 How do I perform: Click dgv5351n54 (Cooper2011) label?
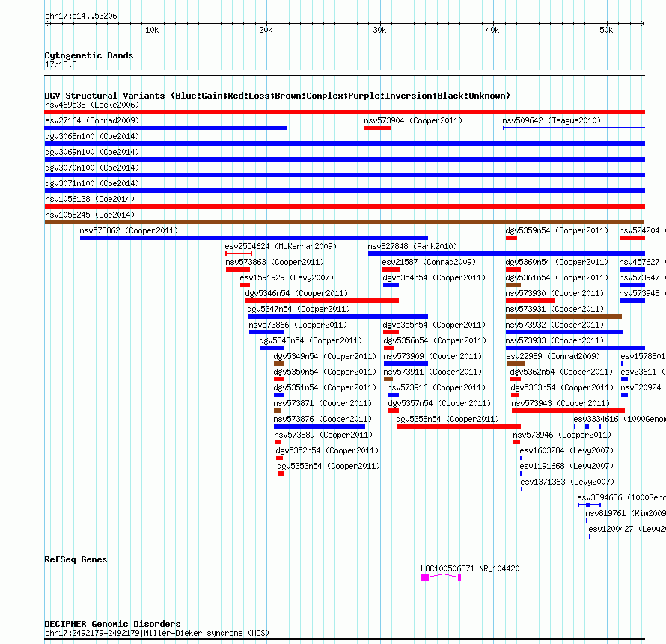click(325, 387)
